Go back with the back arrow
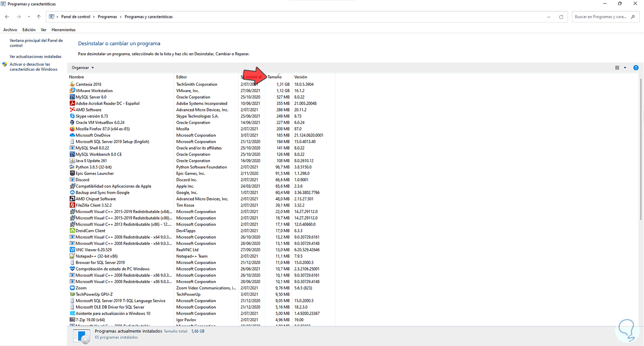The image size is (644, 346). point(7,17)
